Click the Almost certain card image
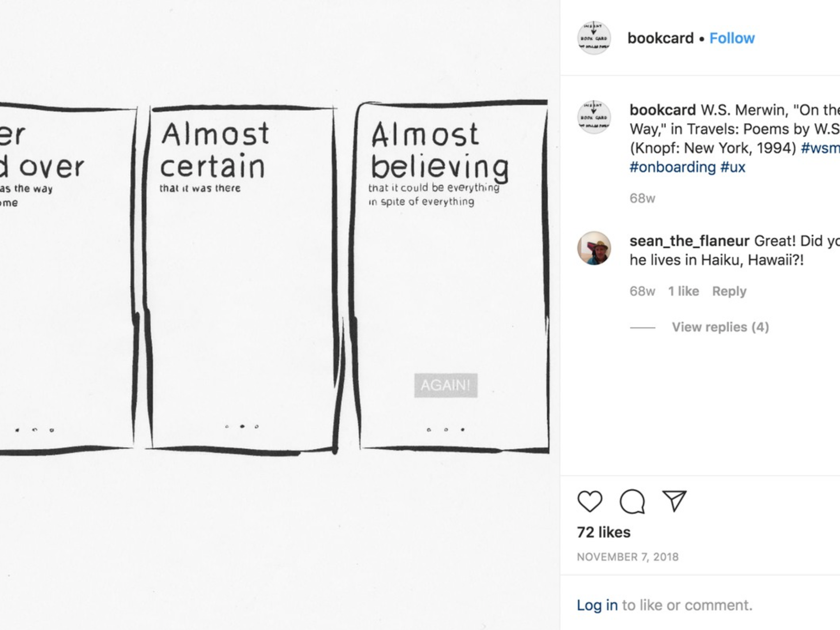Image resolution: width=840 pixels, height=630 pixels. click(242, 279)
